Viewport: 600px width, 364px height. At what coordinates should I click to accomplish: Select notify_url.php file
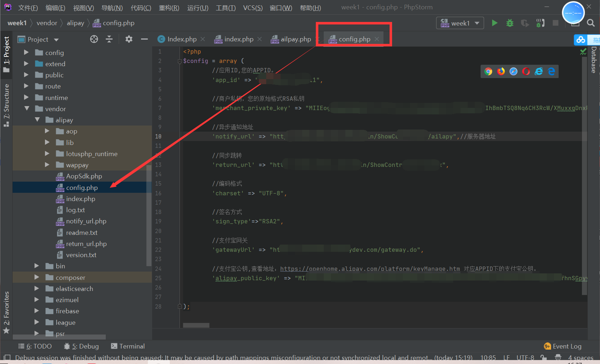pos(86,221)
